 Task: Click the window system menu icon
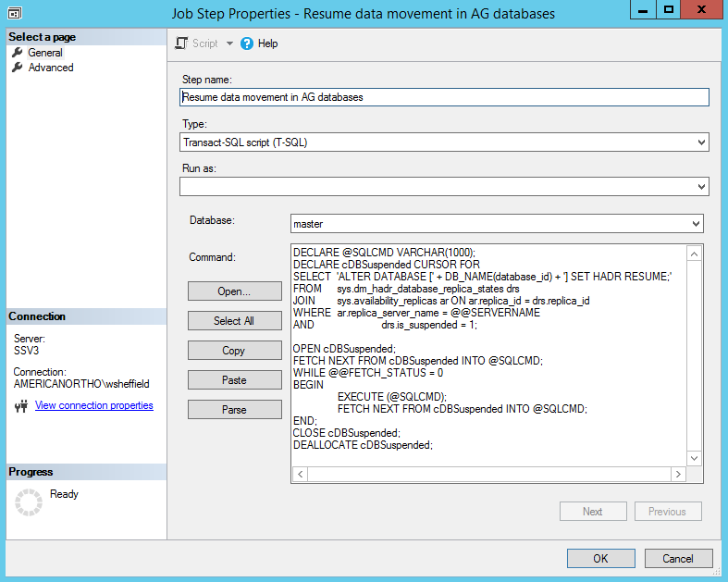15,13
